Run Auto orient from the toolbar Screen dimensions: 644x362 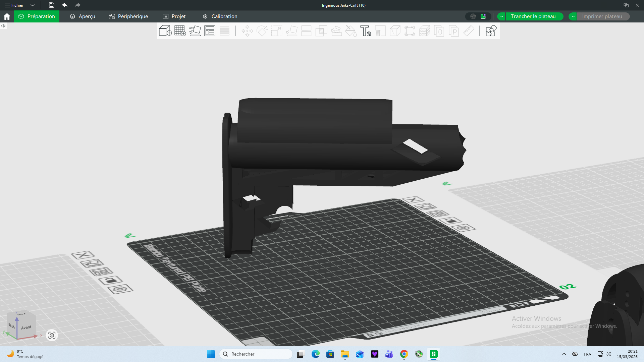[x=195, y=31]
